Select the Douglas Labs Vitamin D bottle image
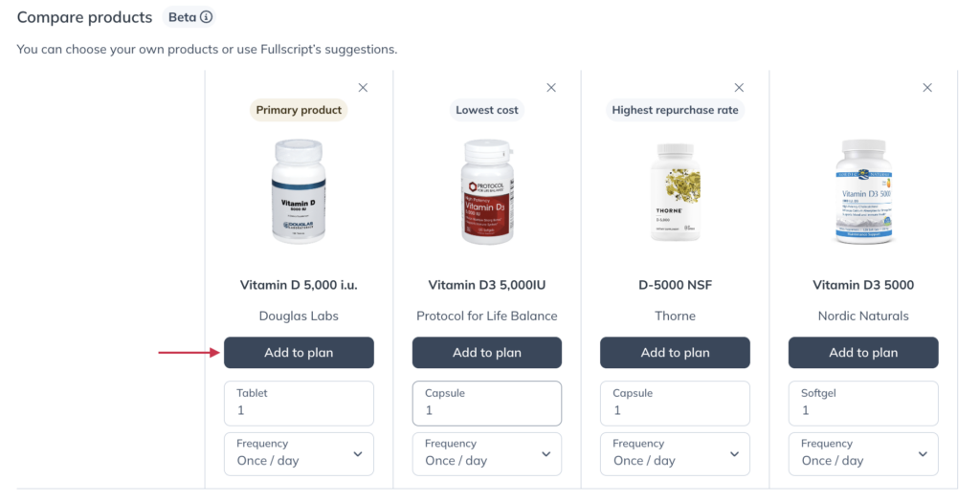Screen dimensions: 980x502 tap(299, 191)
